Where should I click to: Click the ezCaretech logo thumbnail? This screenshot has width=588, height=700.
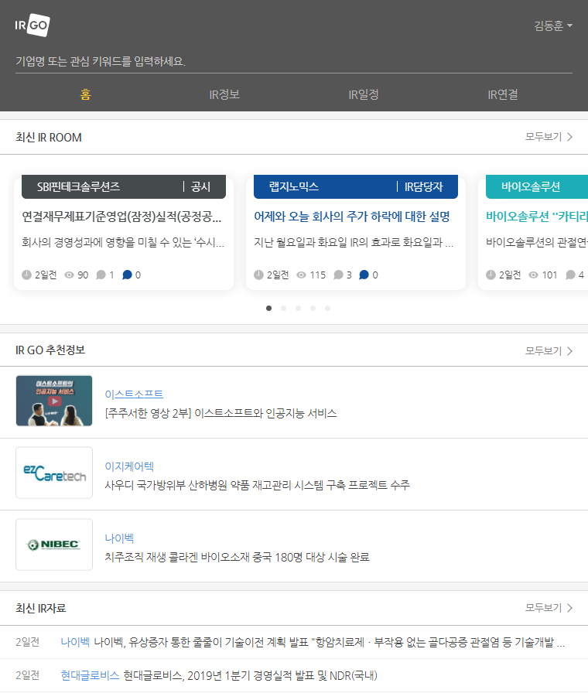[54, 473]
